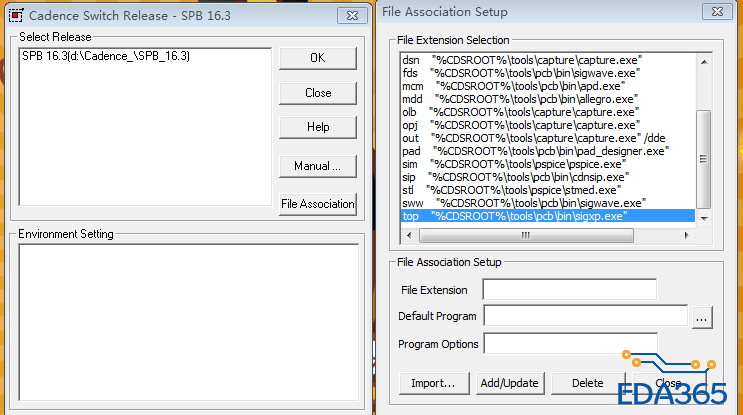The image size is (743, 415).
Task: Select the sww sigwave.exe row
Action: [x=548, y=203]
